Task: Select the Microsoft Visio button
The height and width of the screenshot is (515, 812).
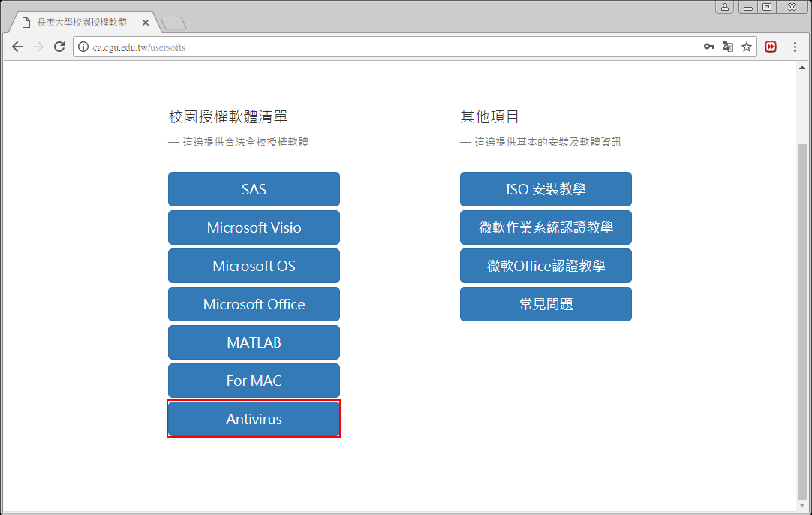Action: (x=254, y=227)
